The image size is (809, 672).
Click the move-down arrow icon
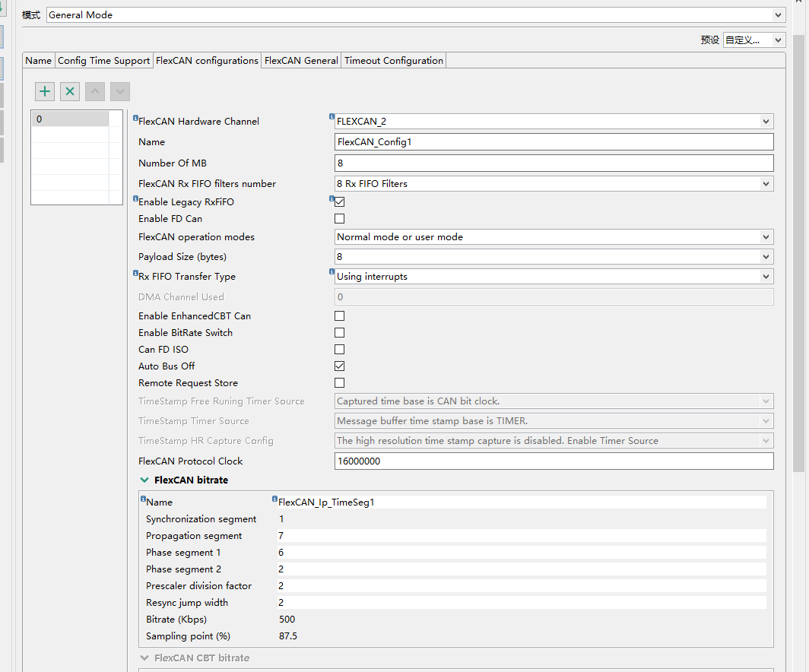point(119,90)
